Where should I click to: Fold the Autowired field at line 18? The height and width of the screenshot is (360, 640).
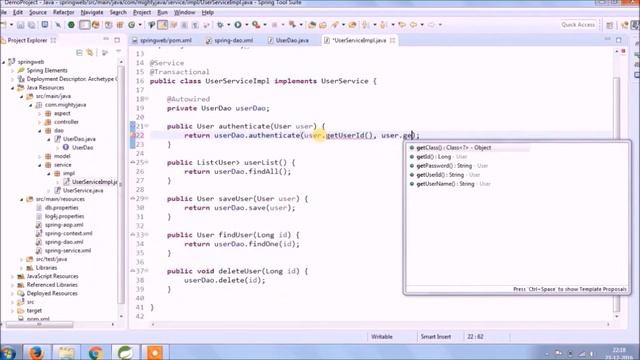click(147, 99)
